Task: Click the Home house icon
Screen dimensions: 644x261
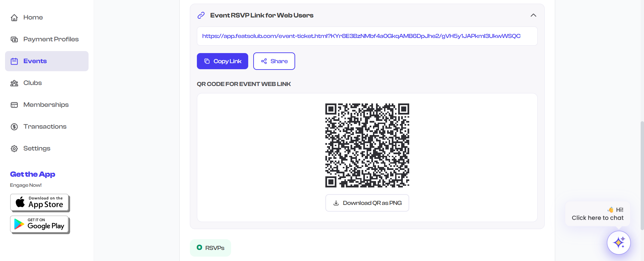Action: [14, 17]
